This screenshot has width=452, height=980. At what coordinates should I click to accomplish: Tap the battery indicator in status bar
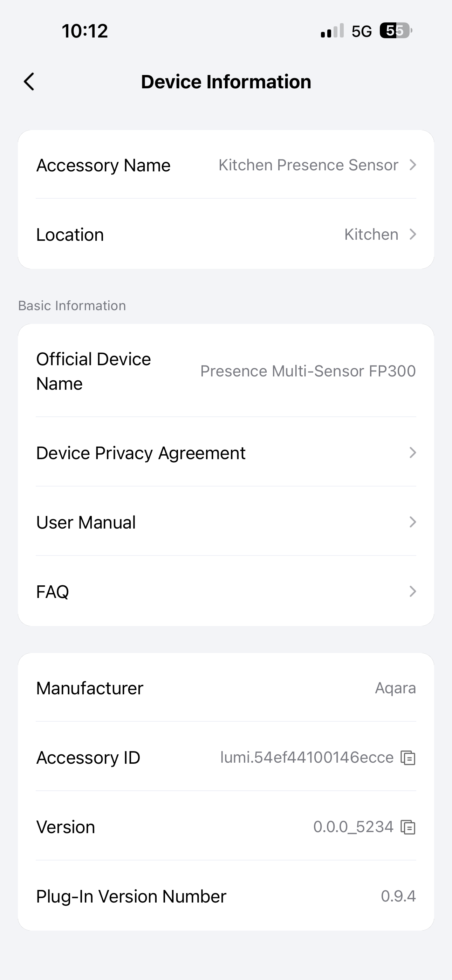[396, 31]
